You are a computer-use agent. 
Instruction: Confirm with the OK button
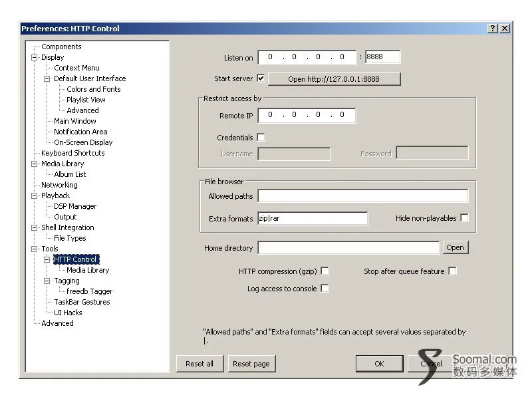[x=379, y=364]
